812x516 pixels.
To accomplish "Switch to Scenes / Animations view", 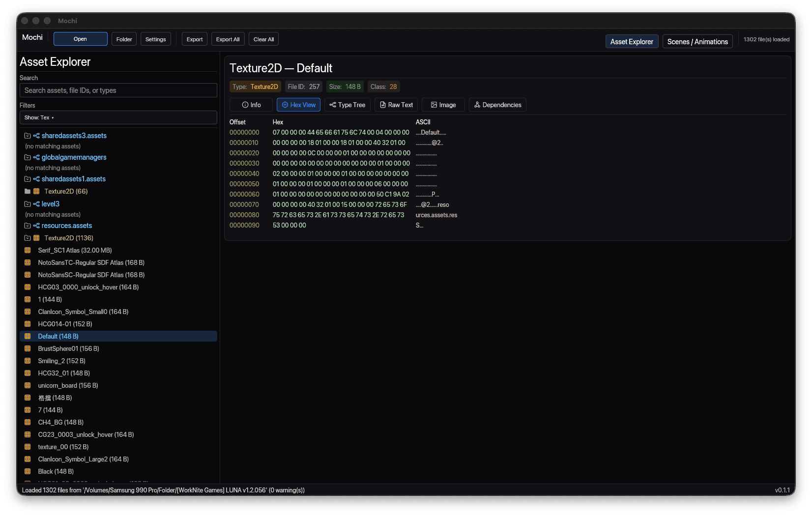I will pyautogui.click(x=697, y=41).
